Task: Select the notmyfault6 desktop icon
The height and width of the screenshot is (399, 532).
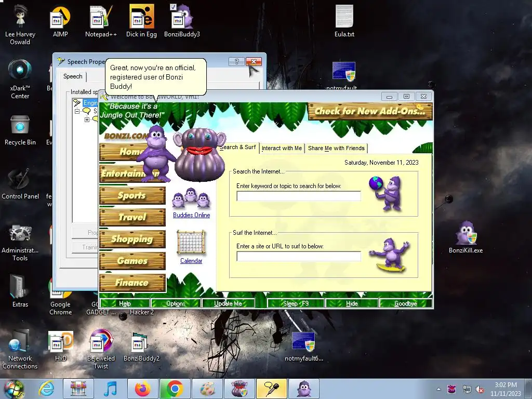Action: tap(303, 346)
